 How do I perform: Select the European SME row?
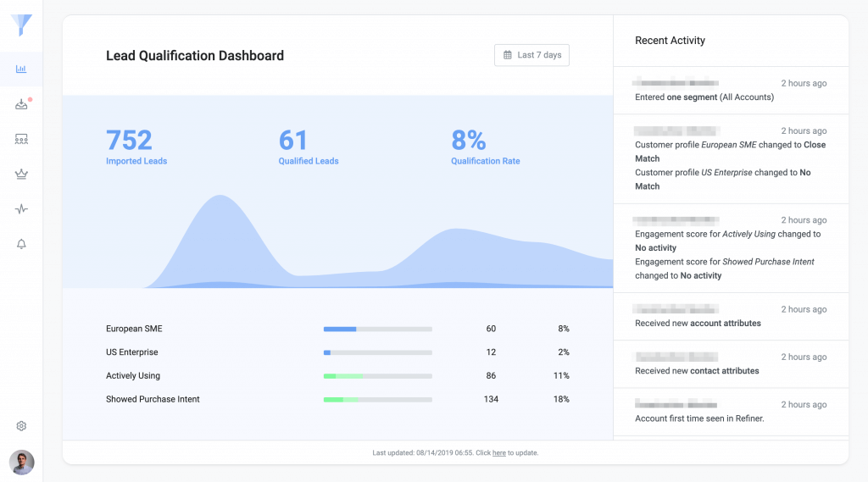point(133,329)
